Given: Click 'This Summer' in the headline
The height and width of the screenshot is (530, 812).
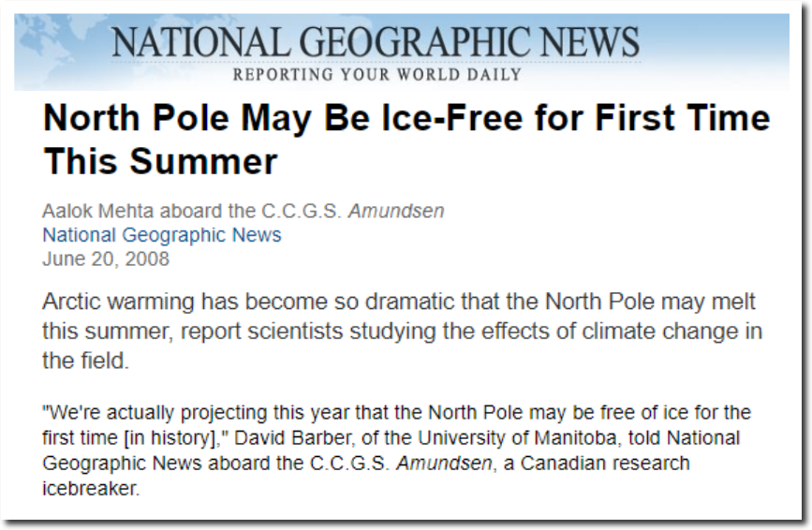Looking at the screenshot, I should pos(160,161).
